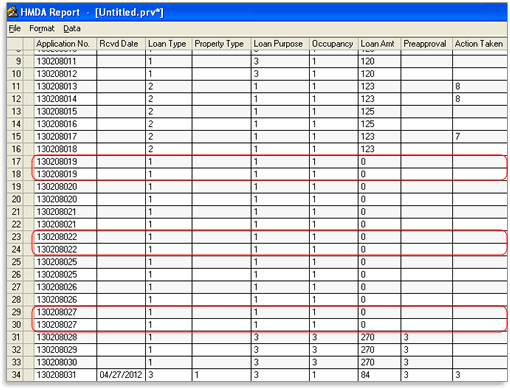Screen dimensions: 510x390
Task: Select the Application No. column header
Action: (x=65, y=44)
